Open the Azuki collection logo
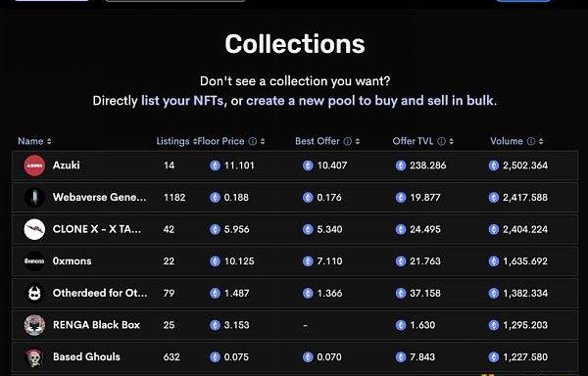The image size is (588, 376). tap(34, 165)
